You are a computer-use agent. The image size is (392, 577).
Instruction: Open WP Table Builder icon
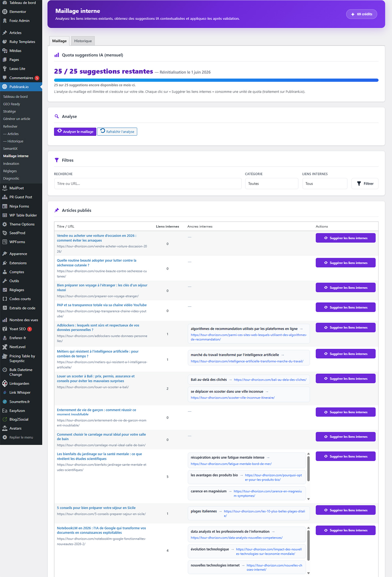[x=5, y=215]
